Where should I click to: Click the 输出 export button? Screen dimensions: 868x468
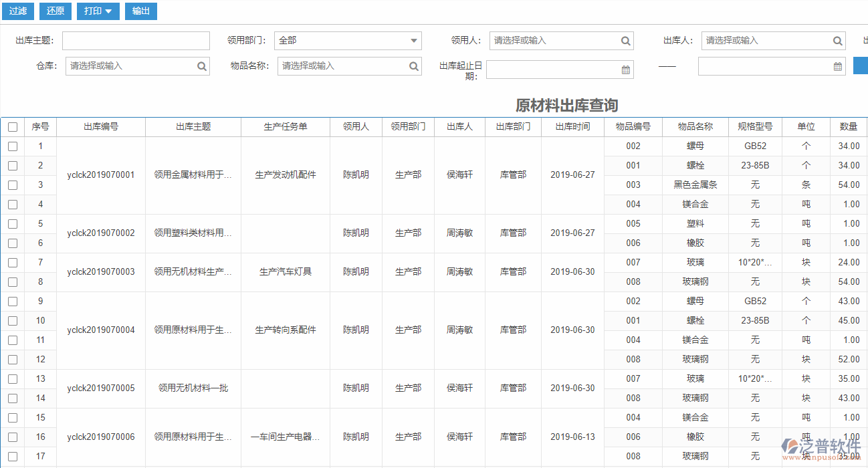[140, 11]
